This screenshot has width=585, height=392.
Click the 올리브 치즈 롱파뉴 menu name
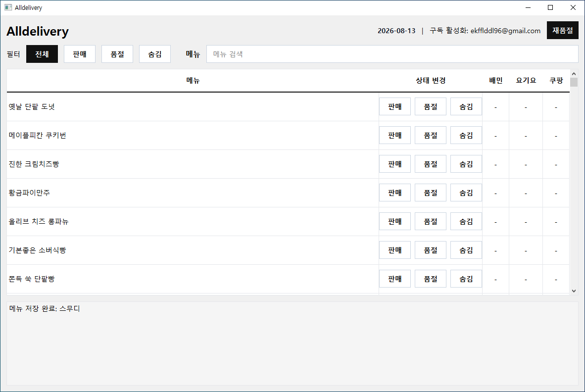(39, 222)
